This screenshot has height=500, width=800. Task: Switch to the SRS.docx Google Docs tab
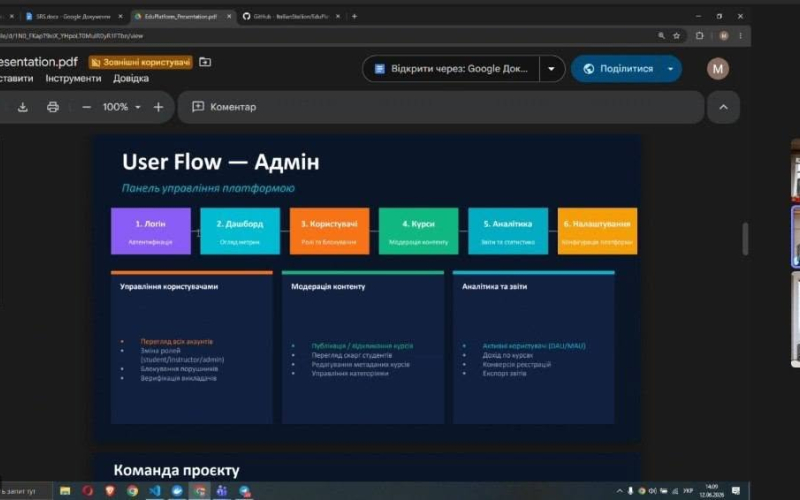(71, 16)
